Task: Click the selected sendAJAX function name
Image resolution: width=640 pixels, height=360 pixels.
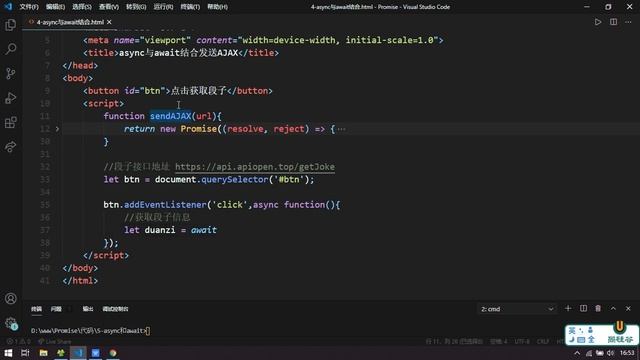Action: coord(171,116)
